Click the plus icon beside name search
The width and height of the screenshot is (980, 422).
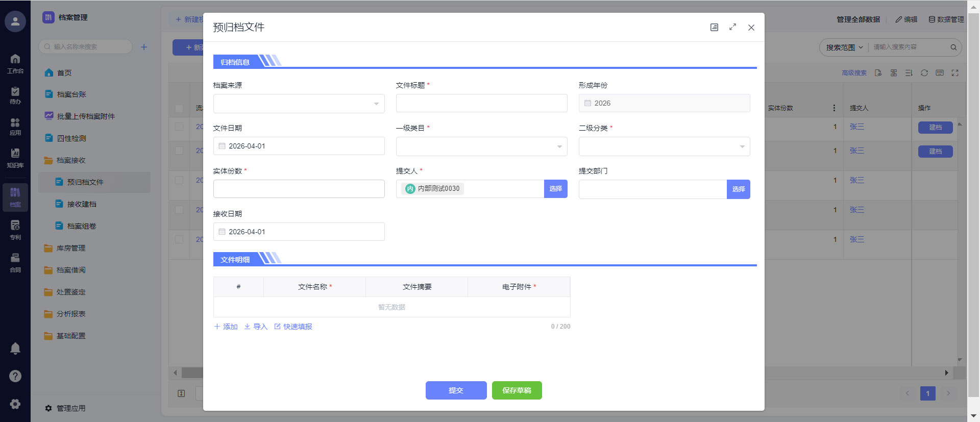(144, 47)
